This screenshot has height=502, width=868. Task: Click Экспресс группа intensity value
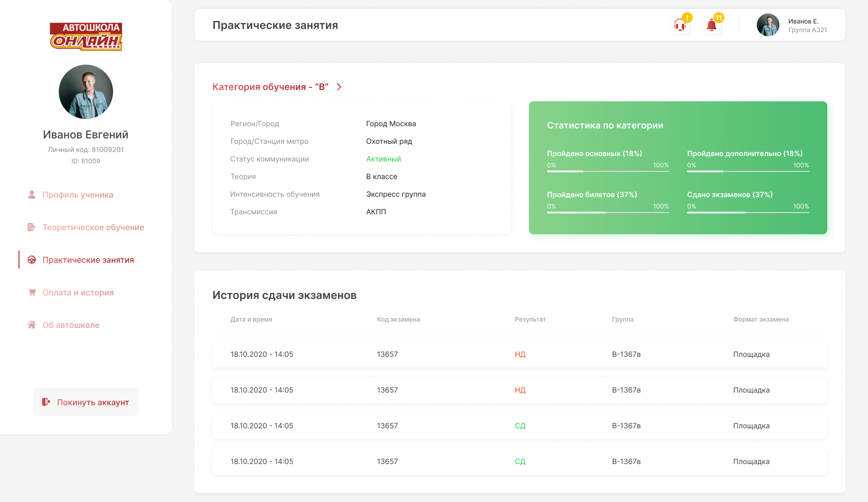pyautogui.click(x=396, y=194)
